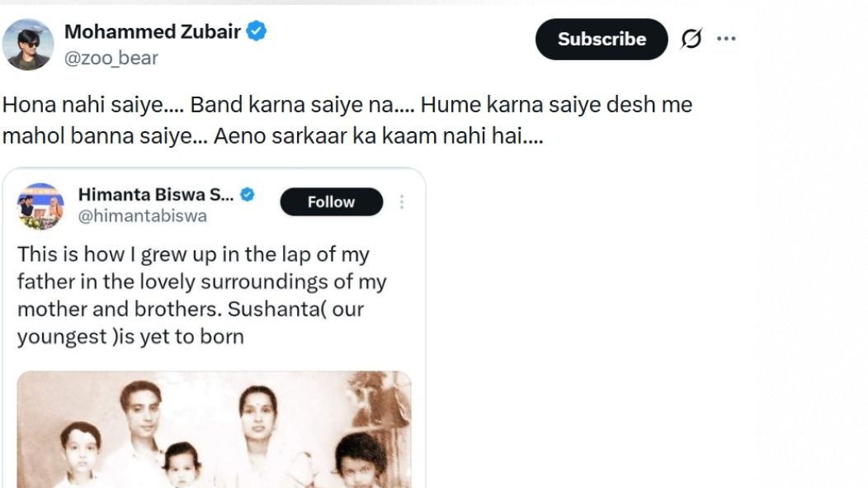This screenshot has width=868, height=488.
Task: Open the old family photo thumbnail
Action: pos(214,429)
